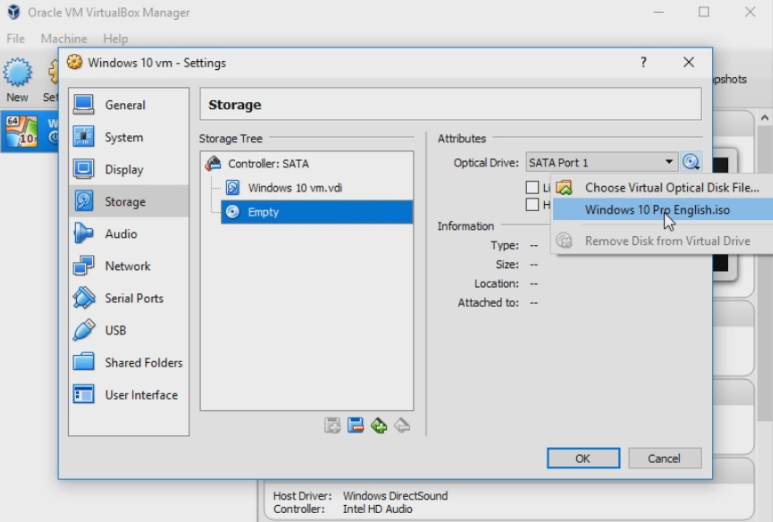Click the help question mark in Settings dialog
Screen dimensions: 773x522
tap(643, 62)
